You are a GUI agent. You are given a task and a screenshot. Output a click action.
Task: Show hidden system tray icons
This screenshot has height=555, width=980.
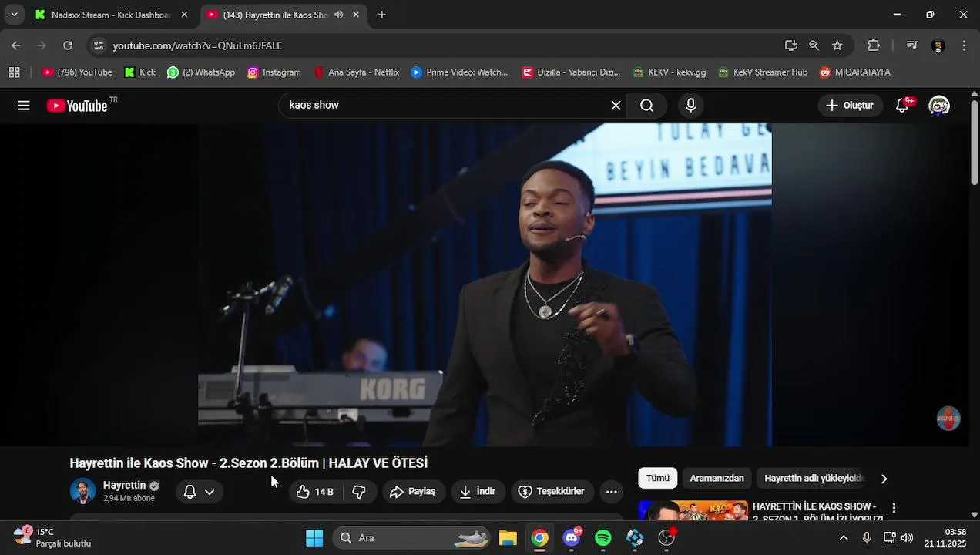[844, 538]
